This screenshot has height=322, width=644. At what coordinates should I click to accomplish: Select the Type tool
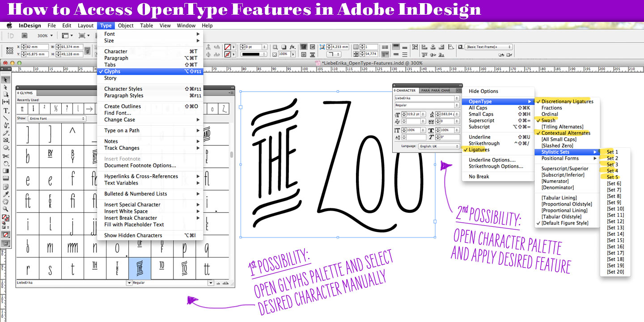point(6,110)
